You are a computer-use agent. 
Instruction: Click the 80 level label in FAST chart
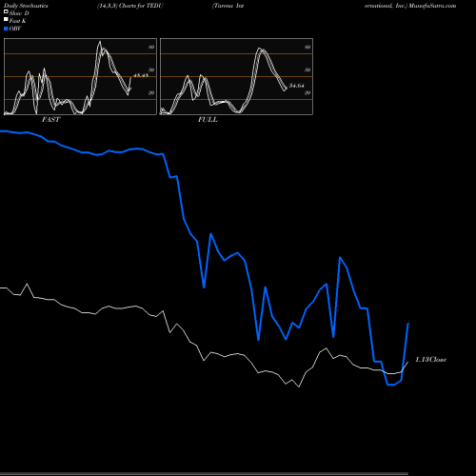pos(151,47)
